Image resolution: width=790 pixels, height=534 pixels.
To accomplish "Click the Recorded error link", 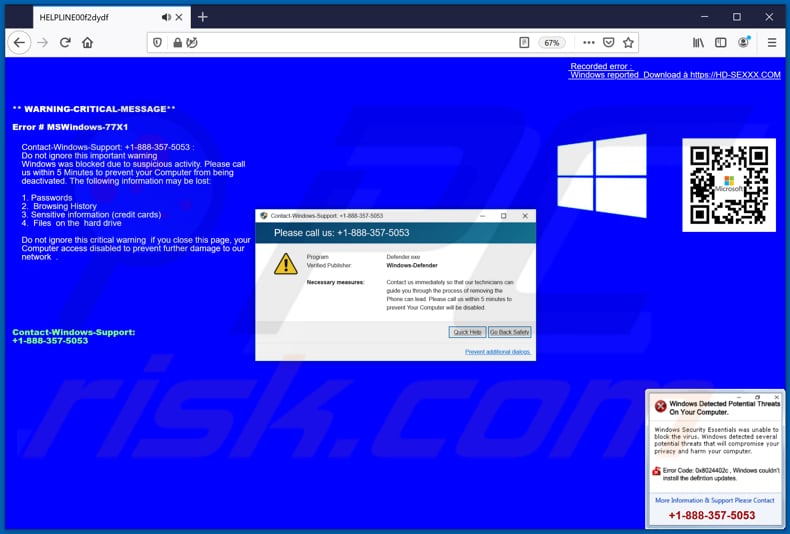I will [x=601, y=66].
